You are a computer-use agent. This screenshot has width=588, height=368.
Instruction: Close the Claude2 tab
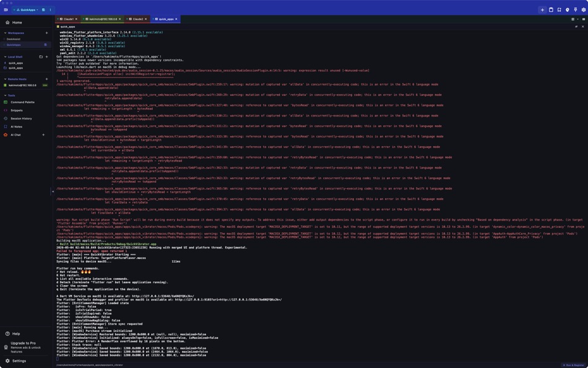click(146, 19)
